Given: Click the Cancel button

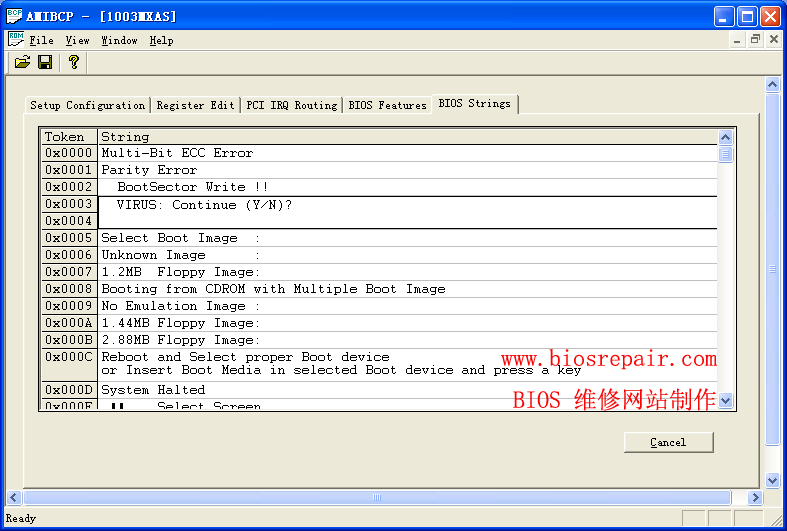Looking at the screenshot, I should click(x=668, y=442).
